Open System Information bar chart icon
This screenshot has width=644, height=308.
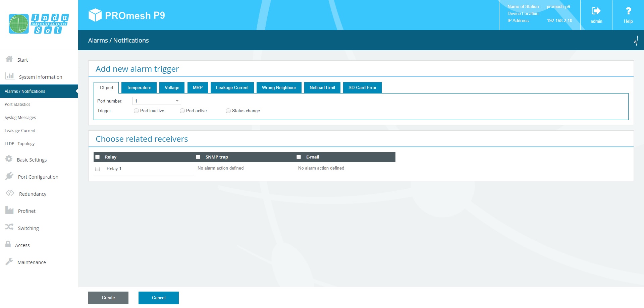click(10, 76)
